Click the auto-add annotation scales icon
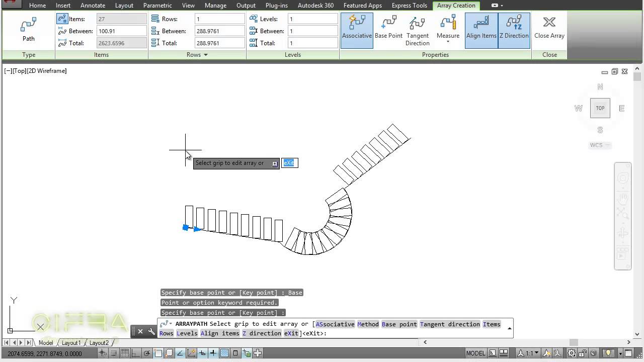 (x=557, y=353)
